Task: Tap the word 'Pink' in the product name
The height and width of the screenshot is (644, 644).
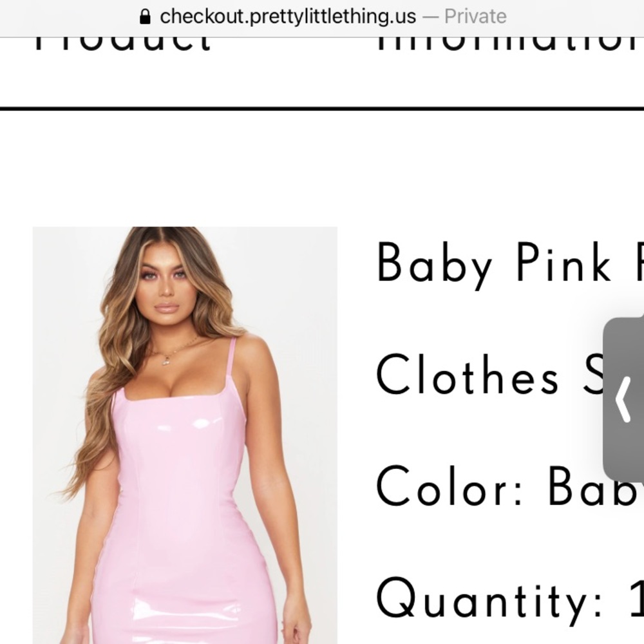Action: click(563, 262)
